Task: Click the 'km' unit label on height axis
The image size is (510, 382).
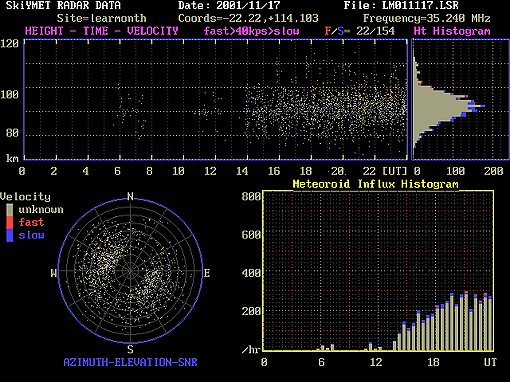Action: (12, 158)
